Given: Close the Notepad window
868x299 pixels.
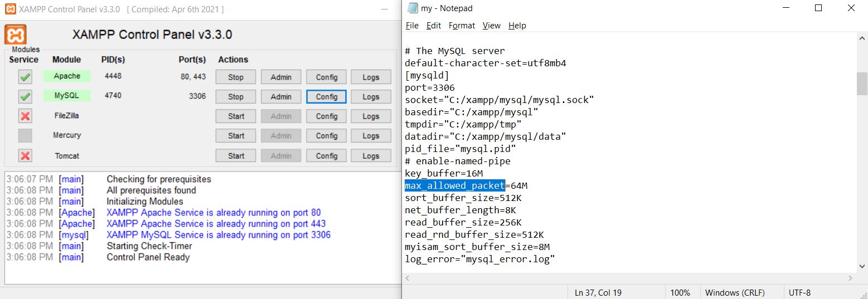Looking at the screenshot, I should click(x=851, y=8).
